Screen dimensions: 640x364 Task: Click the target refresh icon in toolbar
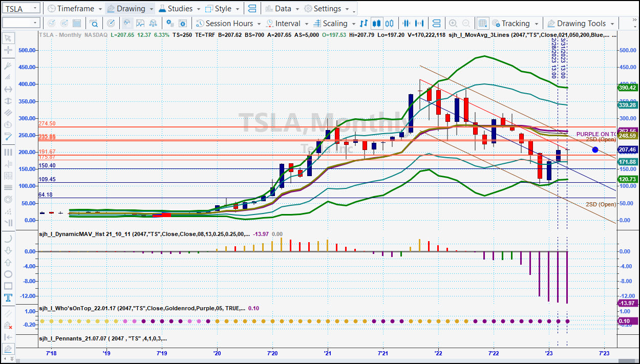111,23
